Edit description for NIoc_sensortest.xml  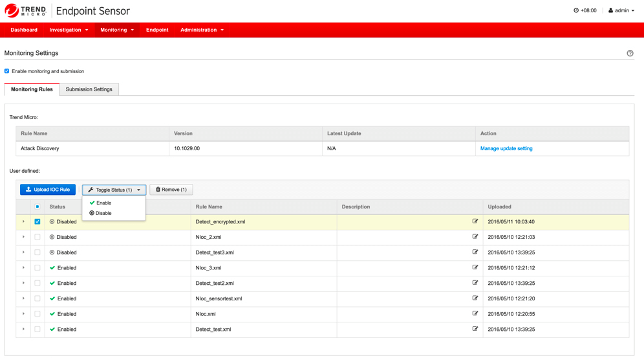[475, 298]
